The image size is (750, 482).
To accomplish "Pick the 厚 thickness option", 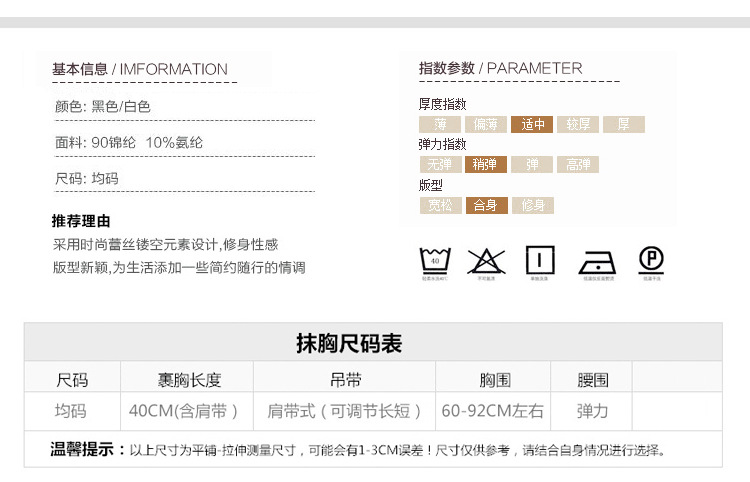I will coord(624,125).
